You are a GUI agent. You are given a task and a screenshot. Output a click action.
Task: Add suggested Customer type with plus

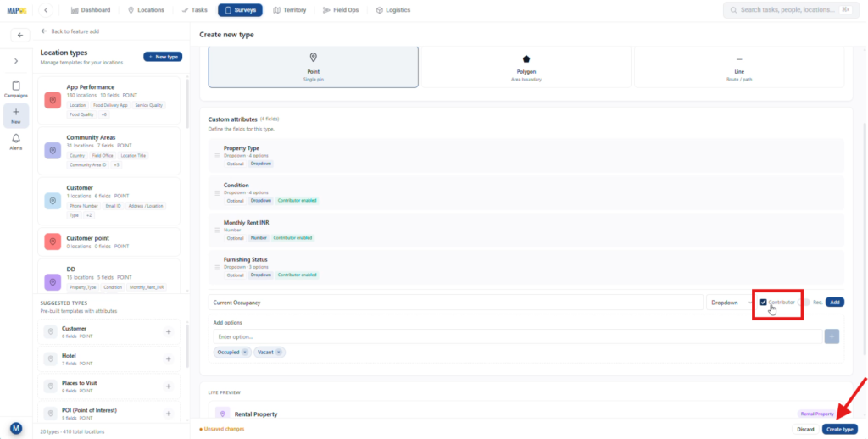point(169,332)
